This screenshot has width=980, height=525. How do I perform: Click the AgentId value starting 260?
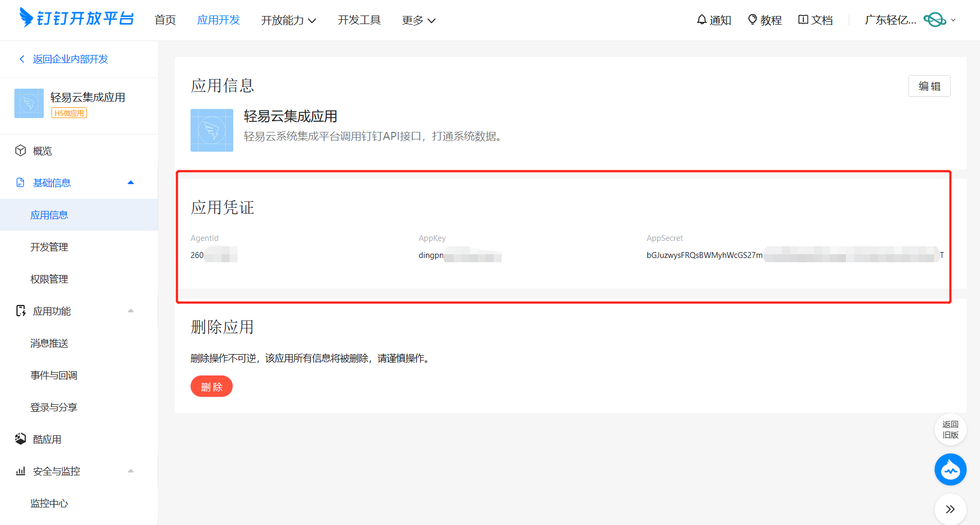coord(214,255)
